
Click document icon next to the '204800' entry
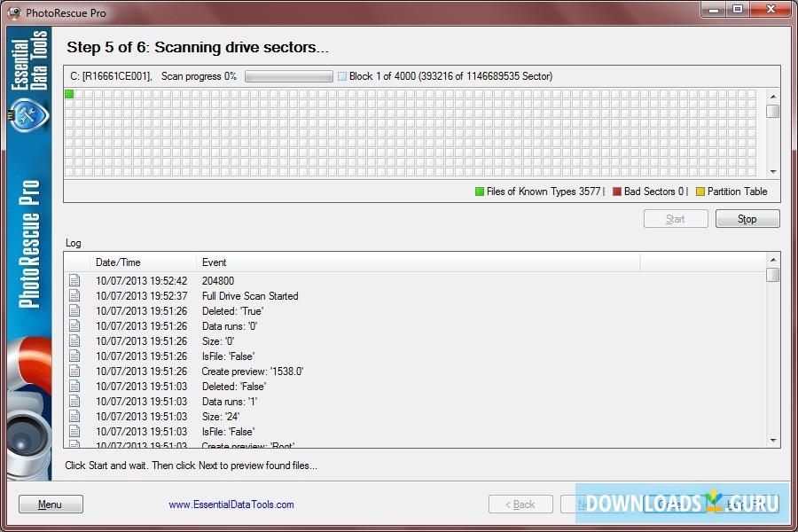(x=75, y=280)
